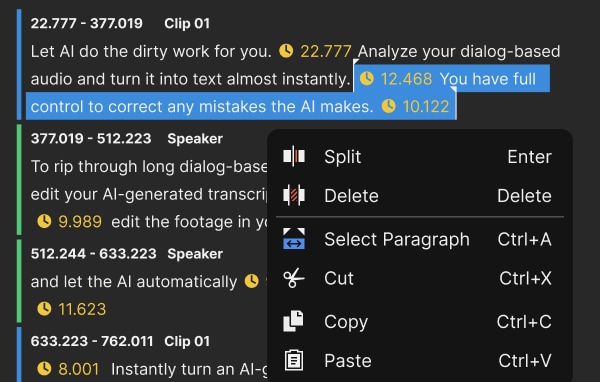
Task: Click the clock icon beside 11.623
Action: click(44, 309)
